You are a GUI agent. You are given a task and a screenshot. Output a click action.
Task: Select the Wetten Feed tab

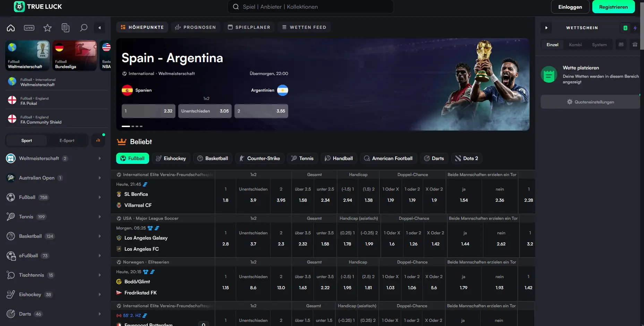pyautogui.click(x=304, y=27)
